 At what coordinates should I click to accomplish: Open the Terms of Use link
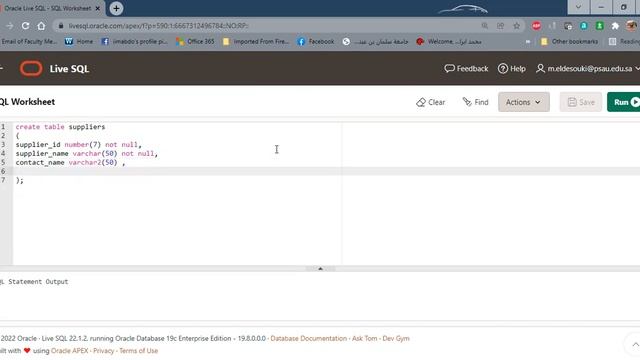(138, 351)
